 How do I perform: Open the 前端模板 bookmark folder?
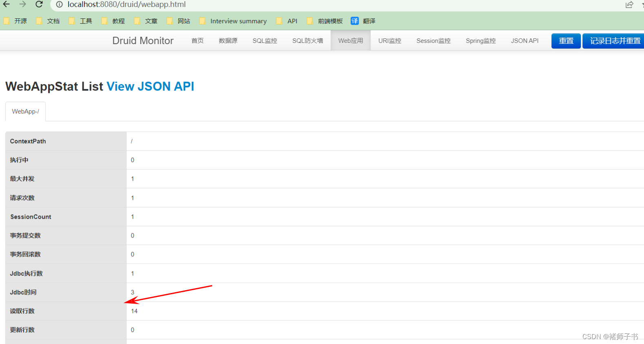(325, 21)
